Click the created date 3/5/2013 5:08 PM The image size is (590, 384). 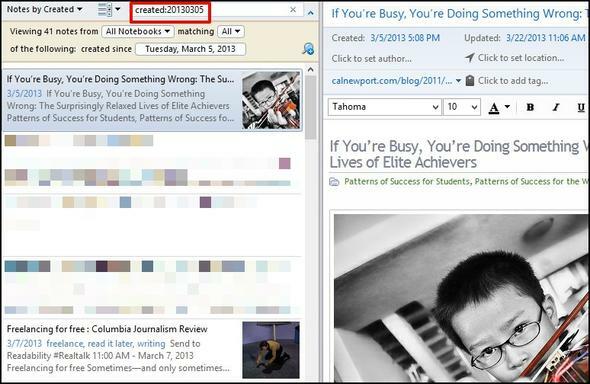(x=405, y=38)
